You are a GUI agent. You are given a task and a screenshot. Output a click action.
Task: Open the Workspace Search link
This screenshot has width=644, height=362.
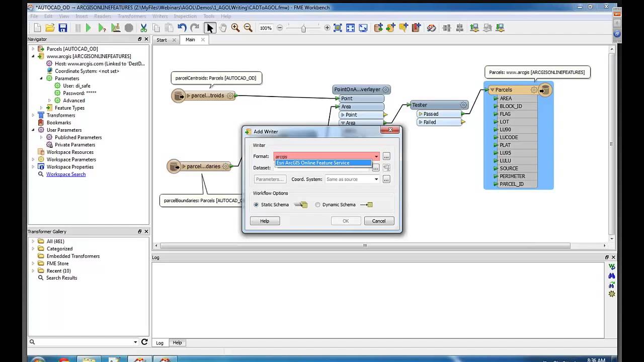click(66, 174)
